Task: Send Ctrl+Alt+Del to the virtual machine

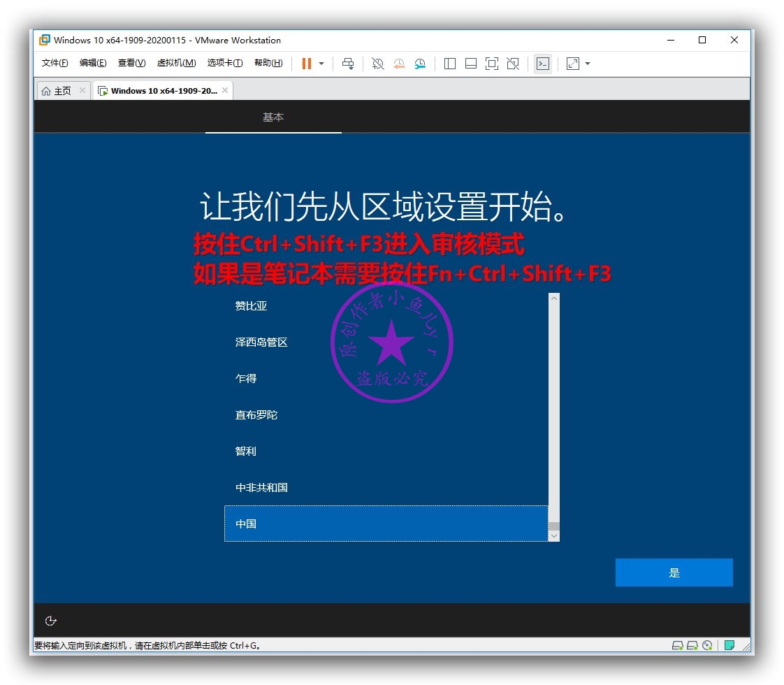Action: pyautogui.click(x=348, y=64)
